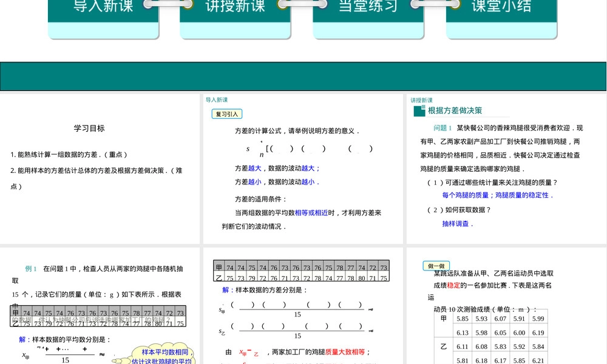Click the 复习引入 label button
This screenshot has width=607, height=364.
(x=227, y=114)
